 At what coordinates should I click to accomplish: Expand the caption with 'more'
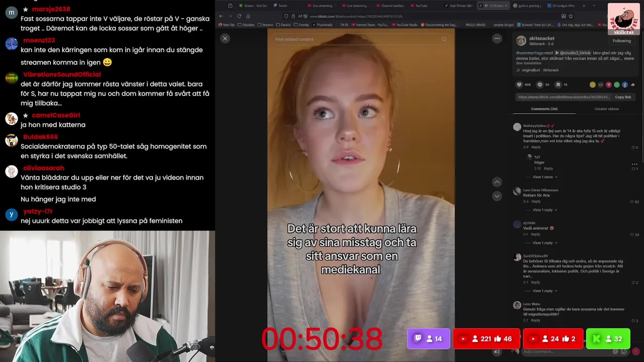point(629,58)
